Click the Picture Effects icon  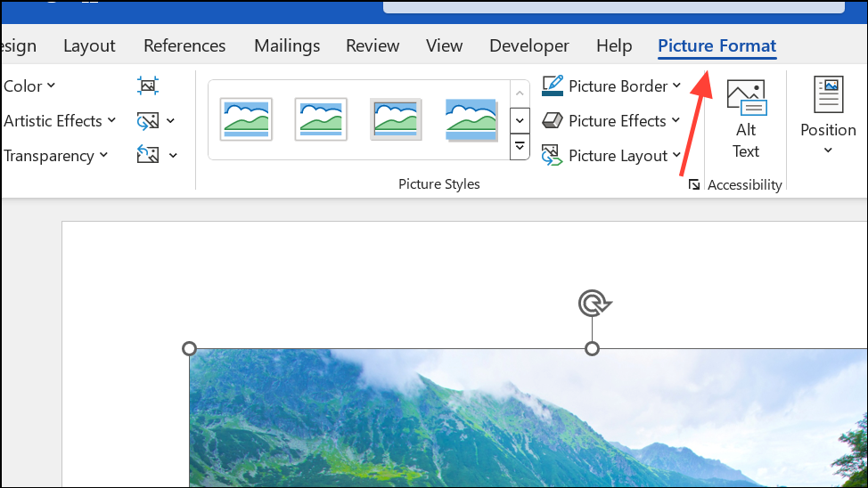point(553,120)
